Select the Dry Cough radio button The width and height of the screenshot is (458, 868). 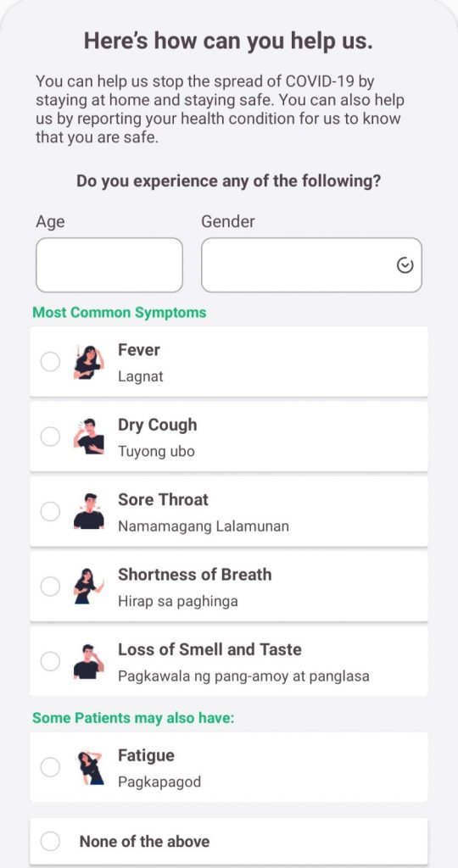pyautogui.click(x=50, y=437)
